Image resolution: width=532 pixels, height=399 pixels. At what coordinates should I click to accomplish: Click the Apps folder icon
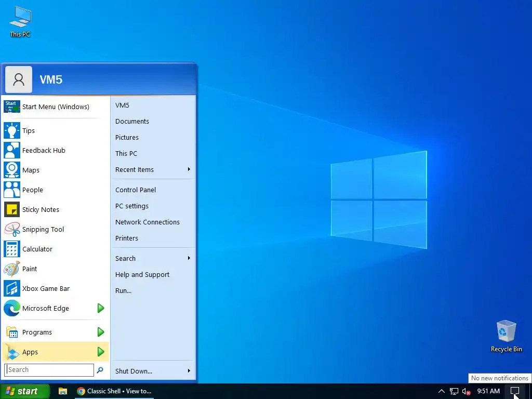(12, 352)
